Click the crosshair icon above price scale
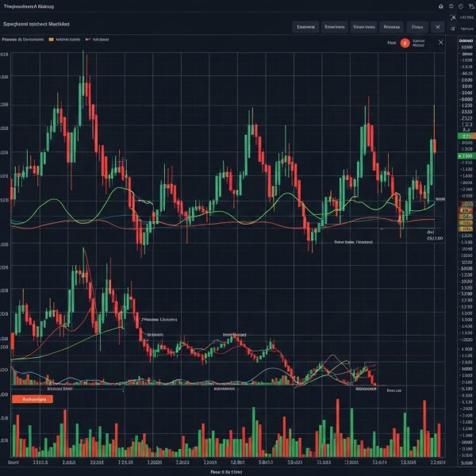The width and height of the screenshot is (476, 476). pyautogui.click(x=453, y=17)
